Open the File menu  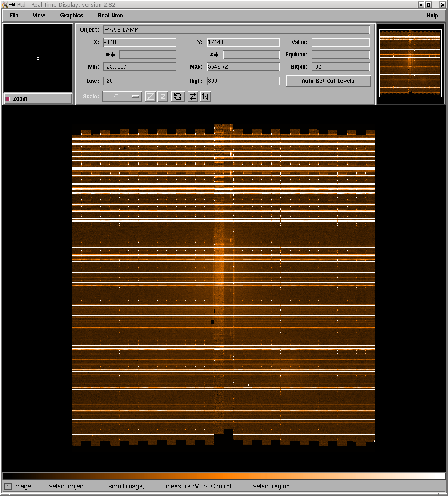(x=14, y=16)
